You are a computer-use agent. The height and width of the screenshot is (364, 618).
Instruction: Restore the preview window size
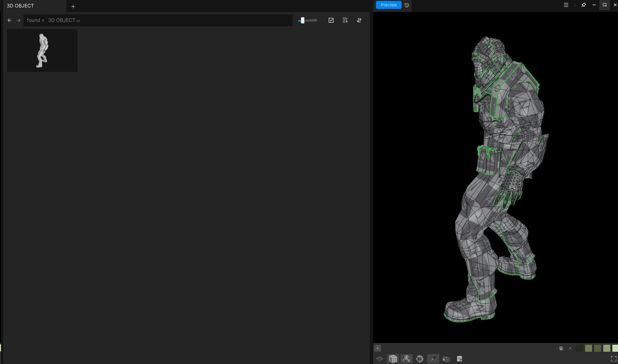(x=605, y=5)
